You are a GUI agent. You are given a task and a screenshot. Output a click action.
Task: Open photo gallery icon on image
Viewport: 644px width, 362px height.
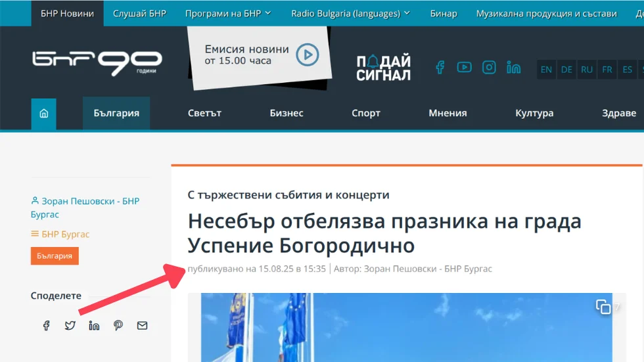point(603,307)
